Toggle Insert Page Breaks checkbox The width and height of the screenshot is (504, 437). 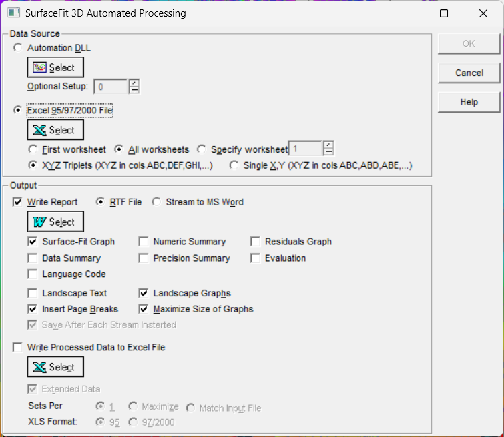tap(33, 309)
